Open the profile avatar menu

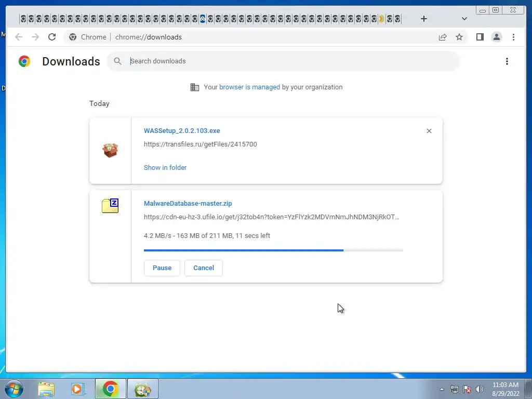point(496,37)
